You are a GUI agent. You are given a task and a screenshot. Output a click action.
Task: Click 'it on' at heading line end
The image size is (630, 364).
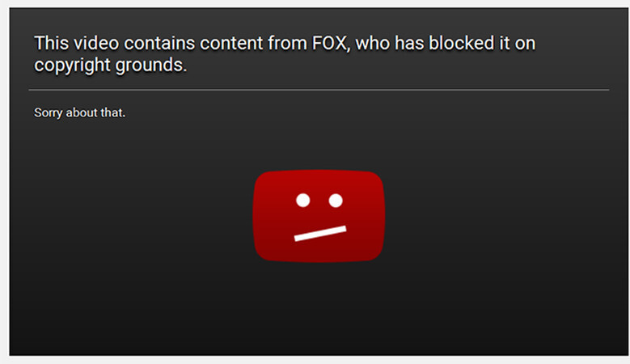pos(517,44)
